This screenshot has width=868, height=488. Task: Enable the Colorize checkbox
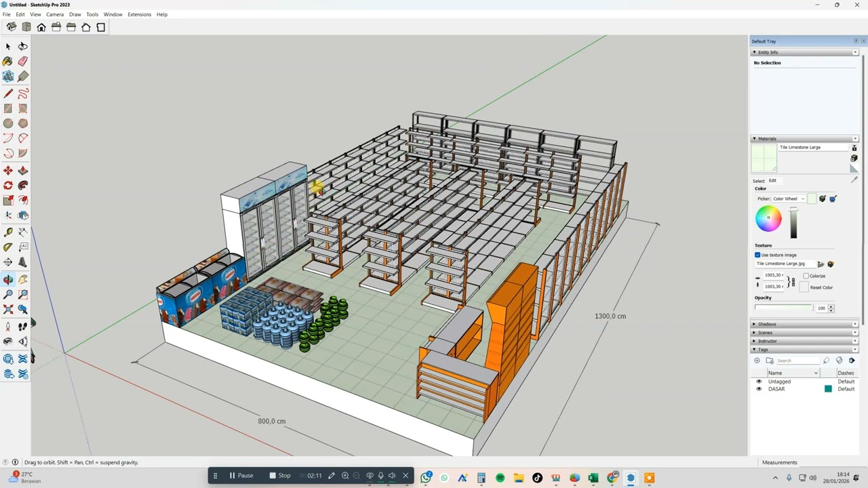pyautogui.click(x=806, y=276)
